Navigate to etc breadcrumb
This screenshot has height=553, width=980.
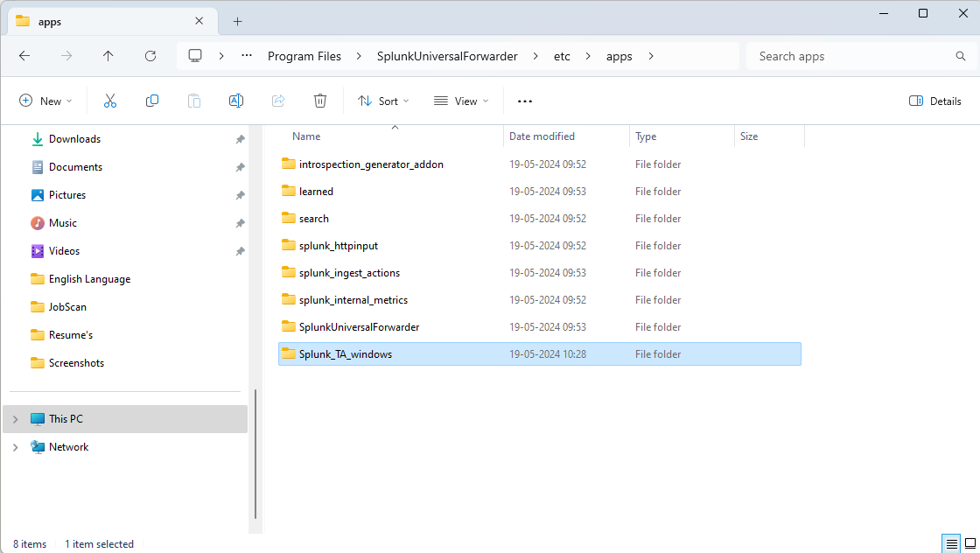point(562,56)
